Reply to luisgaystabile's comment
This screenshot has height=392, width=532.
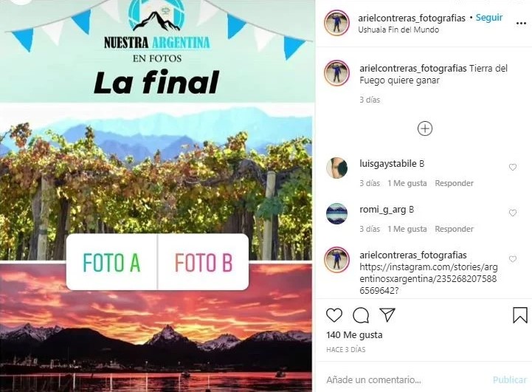pos(454,183)
